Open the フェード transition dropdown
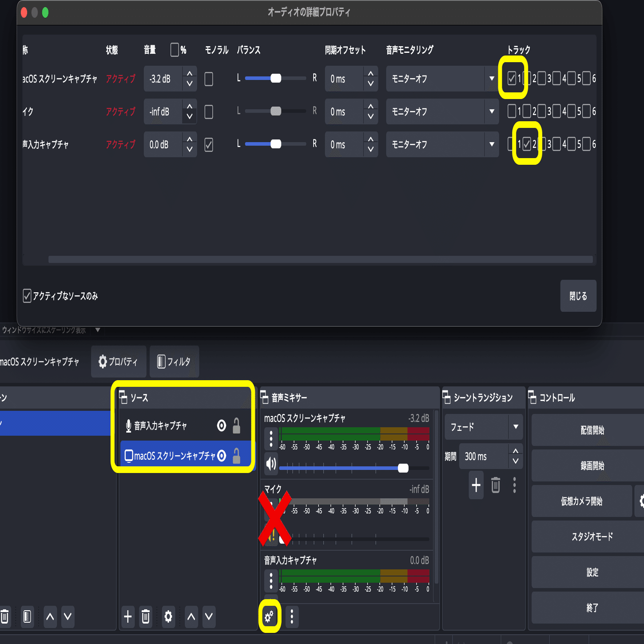This screenshot has height=644, width=644. tap(484, 427)
